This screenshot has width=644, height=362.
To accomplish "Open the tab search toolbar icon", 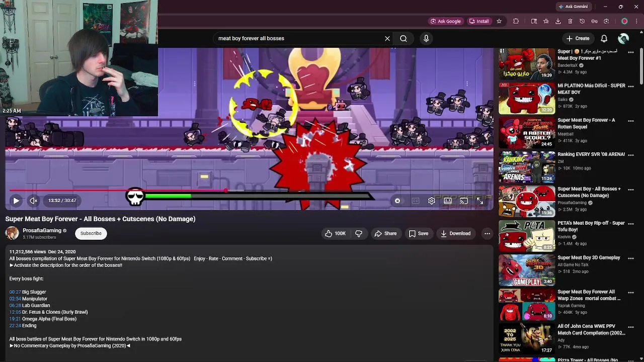I will (534, 21).
